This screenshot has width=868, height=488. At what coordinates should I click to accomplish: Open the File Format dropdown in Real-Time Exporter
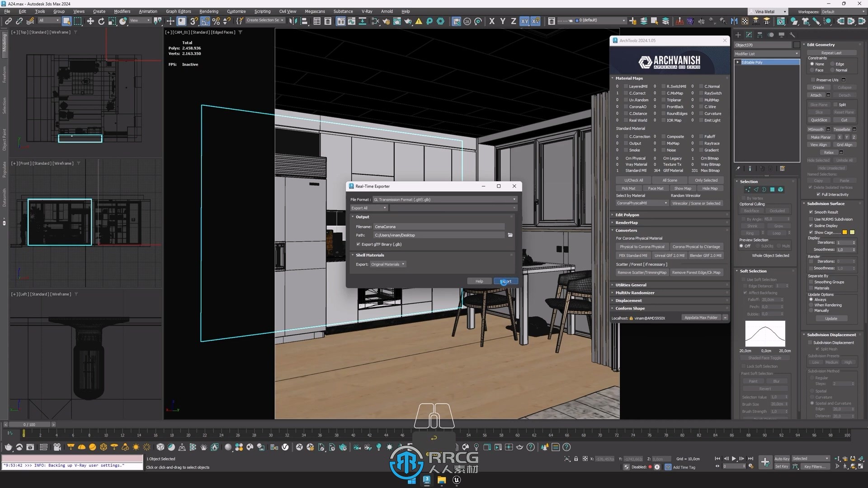(514, 199)
